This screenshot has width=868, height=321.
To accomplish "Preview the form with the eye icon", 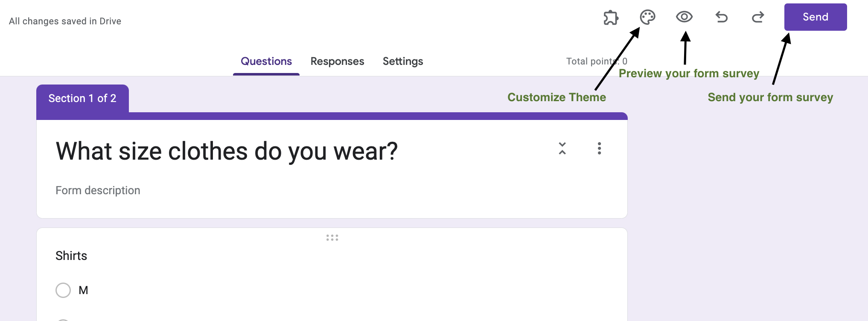I will click(684, 17).
